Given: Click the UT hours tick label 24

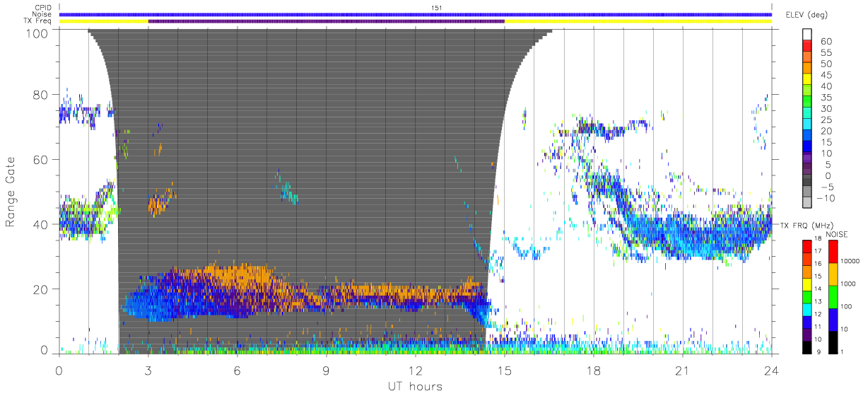Looking at the screenshot, I should (771, 370).
